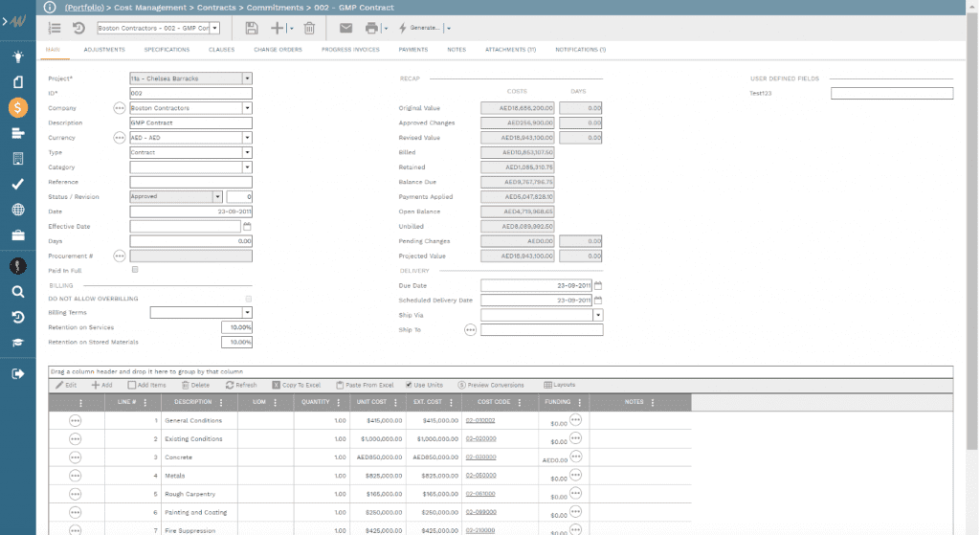Open the record list icon in toolbar

pyautogui.click(x=55, y=28)
